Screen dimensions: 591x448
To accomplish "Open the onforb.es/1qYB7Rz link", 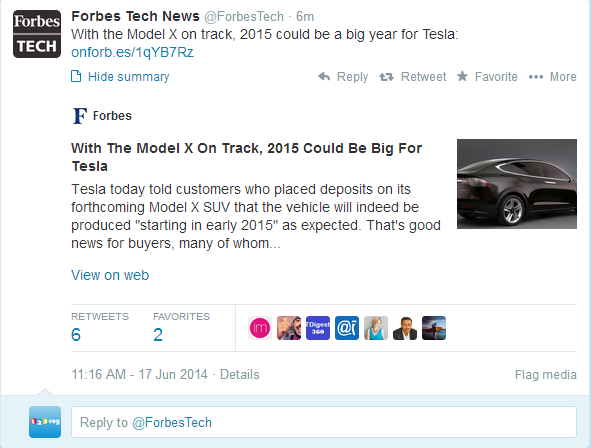I will [x=132, y=52].
